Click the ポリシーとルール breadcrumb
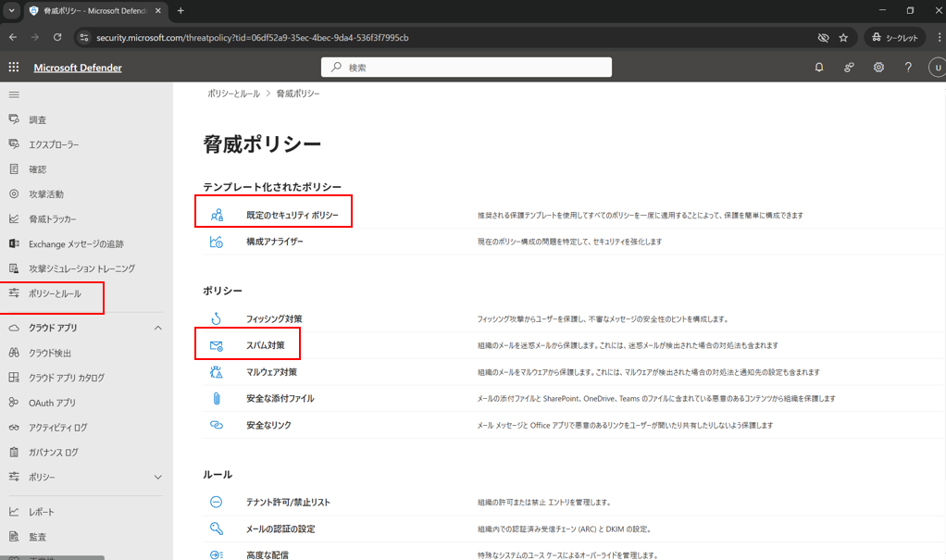Image resolution: width=946 pixels, height=560 pixels. 233,93
